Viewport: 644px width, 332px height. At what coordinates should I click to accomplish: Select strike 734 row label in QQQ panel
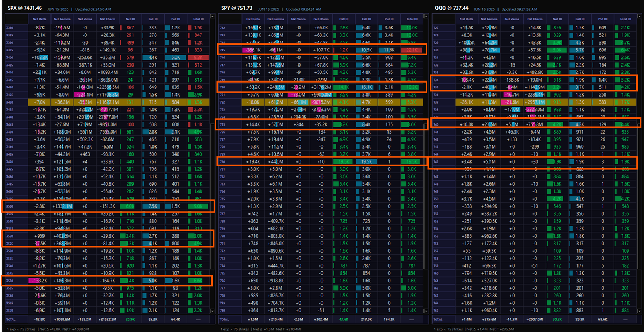point(436,79)
